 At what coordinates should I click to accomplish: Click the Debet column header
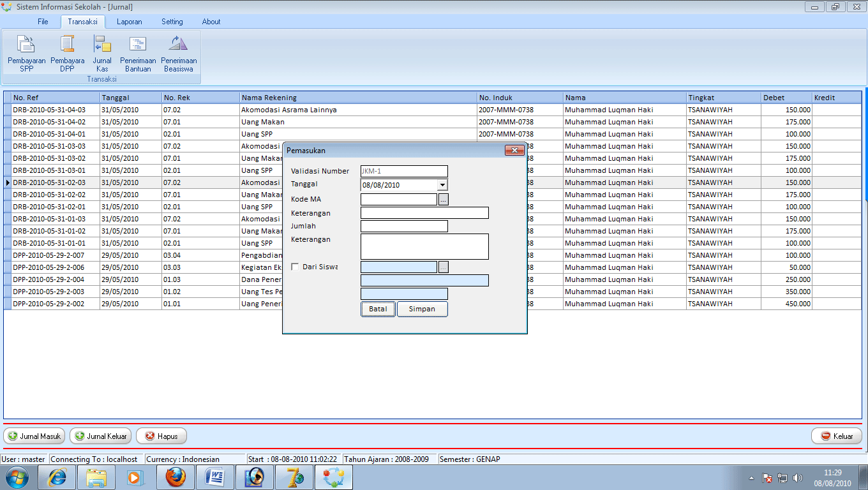786,98
